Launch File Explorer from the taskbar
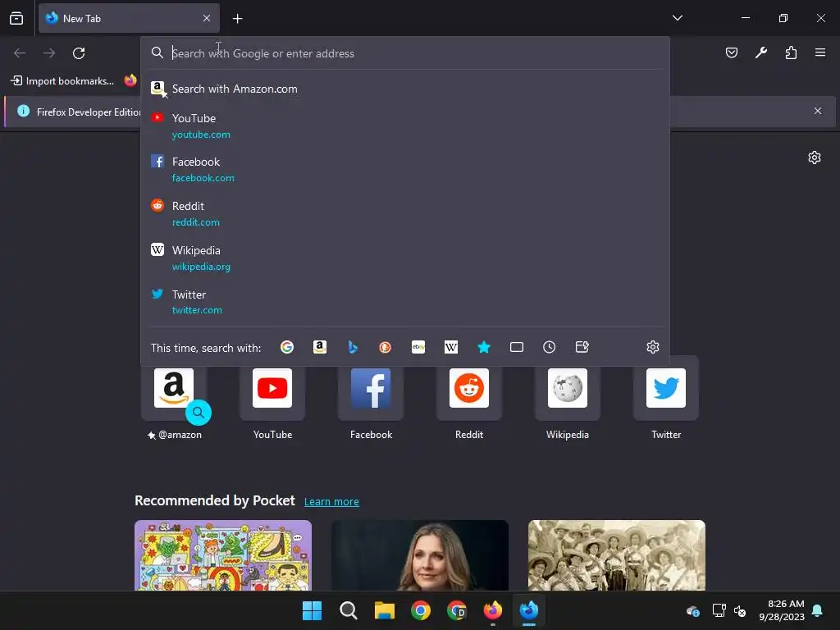The width and height of the screenshot is (840, 630). (x=385, y=610)
